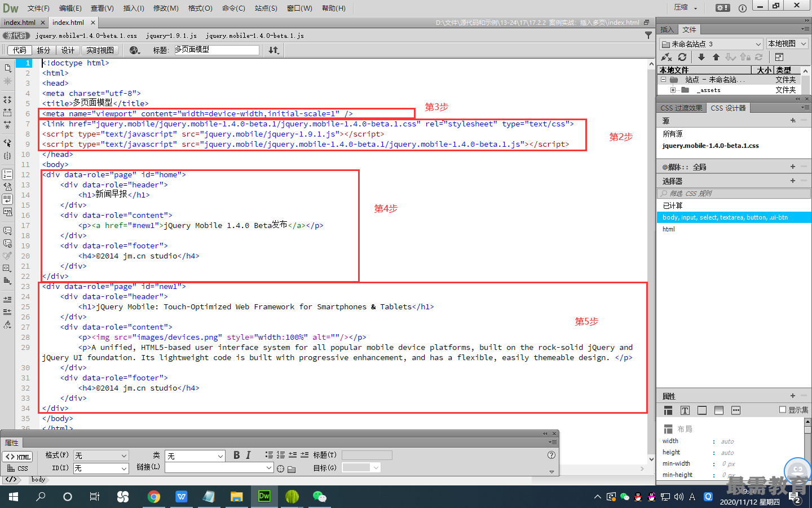812x508 pixels.
Task: Select jquery.mobile-1.4.0-beta.1.css source entry
Action: [710, 146]
